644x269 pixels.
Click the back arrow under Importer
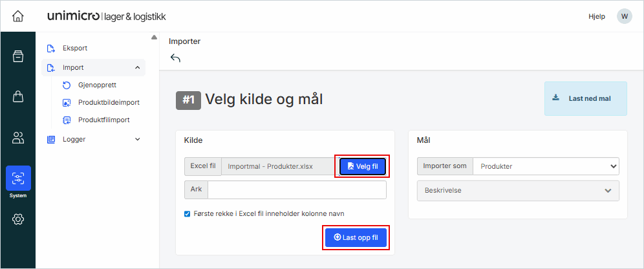click(175, 58)
